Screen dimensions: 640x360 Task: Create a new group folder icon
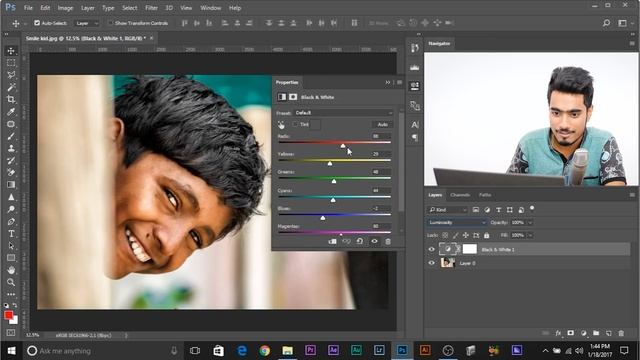(x=596, y=333)
